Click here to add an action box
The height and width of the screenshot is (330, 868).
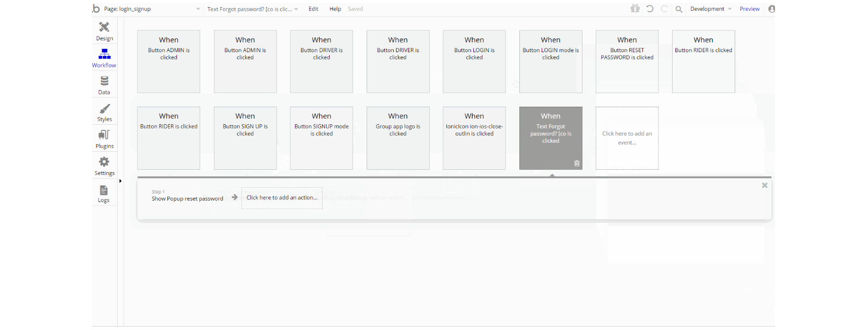pos(282,198)
